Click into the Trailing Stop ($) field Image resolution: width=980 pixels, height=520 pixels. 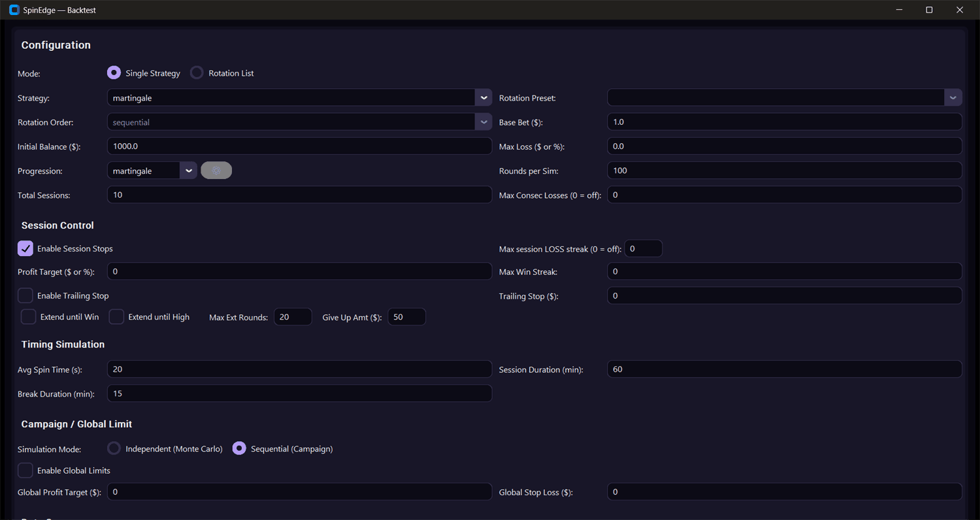pos(785,296)
